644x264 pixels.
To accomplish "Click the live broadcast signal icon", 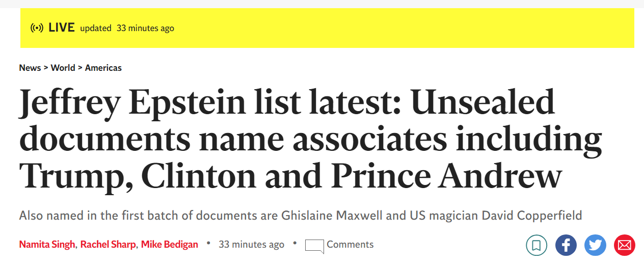I will [x=37, y=28].
